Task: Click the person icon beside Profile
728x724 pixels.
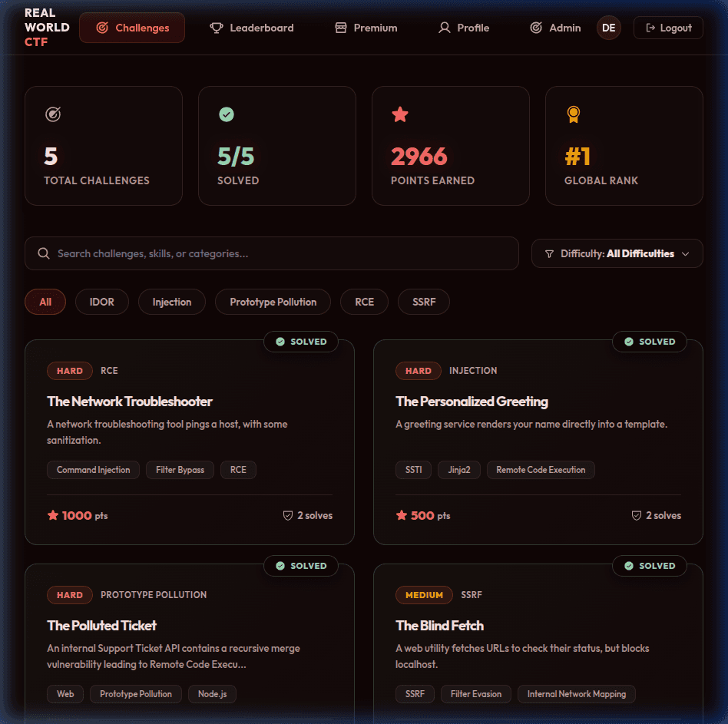Action: click(x=445, y=28)
